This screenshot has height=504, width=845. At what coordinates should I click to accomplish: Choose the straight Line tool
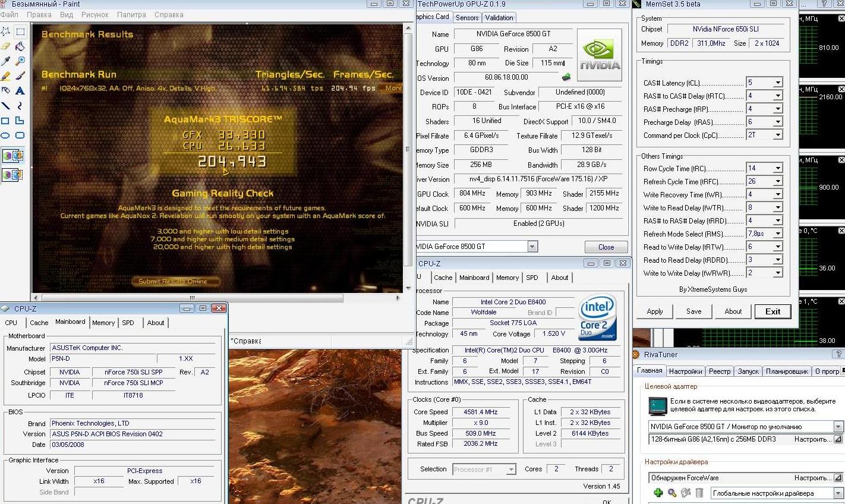click(x=5, y=106)
